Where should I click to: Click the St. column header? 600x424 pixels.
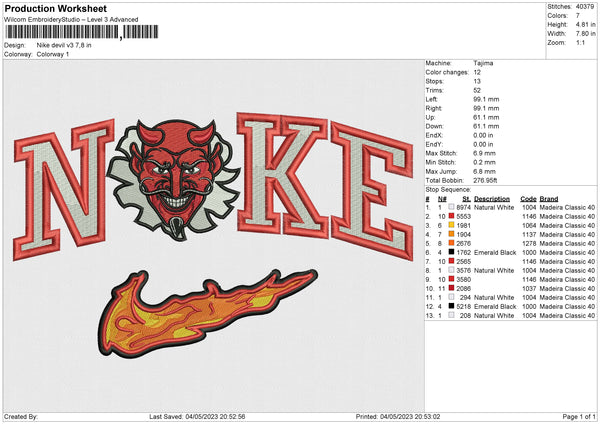[x=466, y=199]
